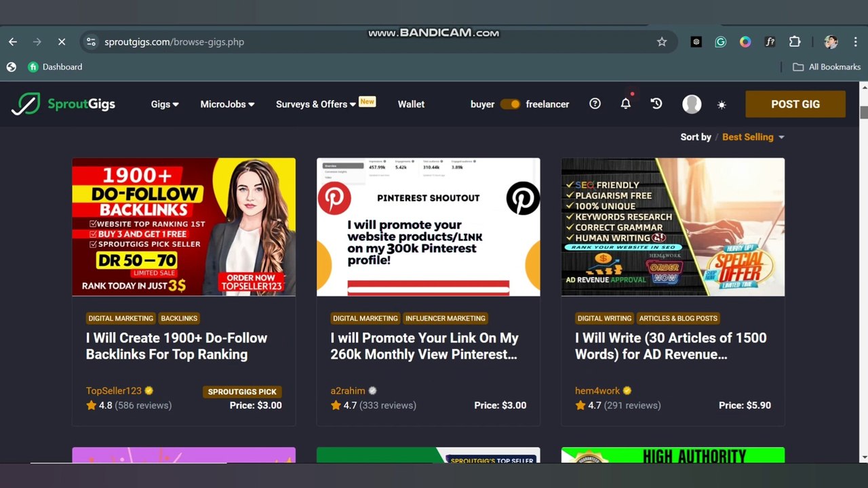Open gig title Create 1900+ Do-Follow Backlinks
Screen dimensions: 868x488
point(177,346)
